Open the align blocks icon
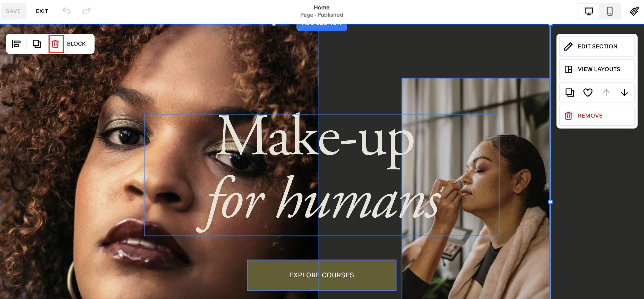644x299 pixels. point(16,44)
